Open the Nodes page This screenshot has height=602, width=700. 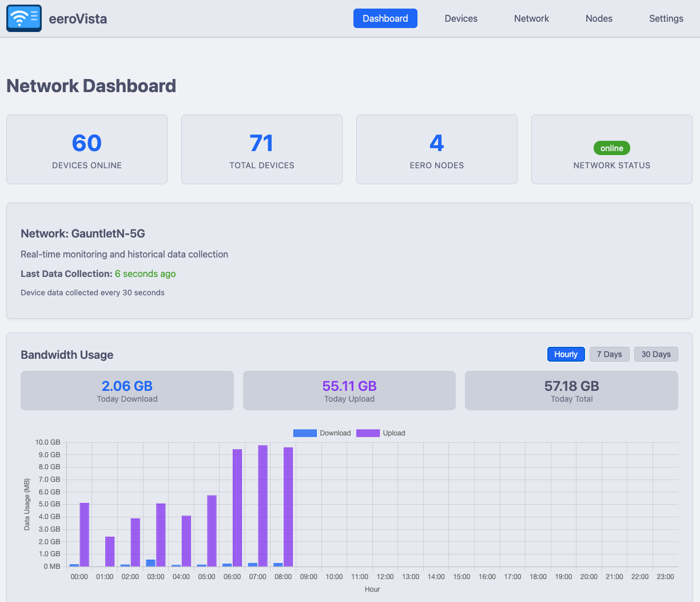pyautogui.click(x=598, y=18)
